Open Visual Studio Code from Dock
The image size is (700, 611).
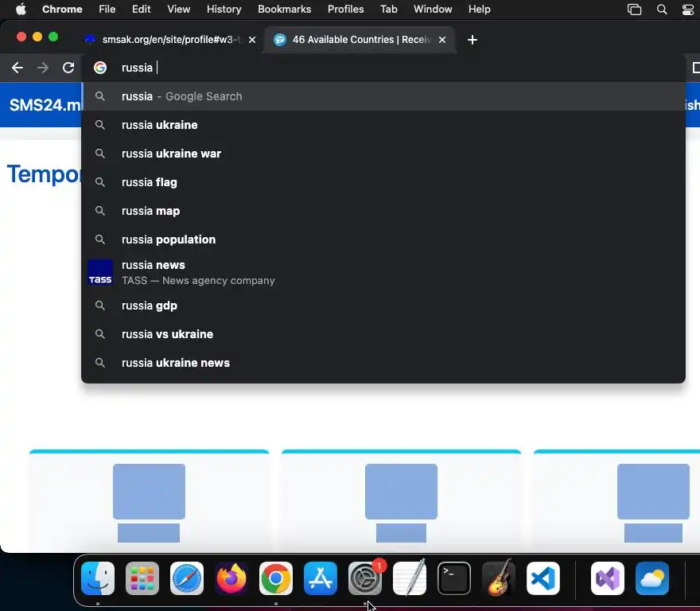click(x=543, y=578)
